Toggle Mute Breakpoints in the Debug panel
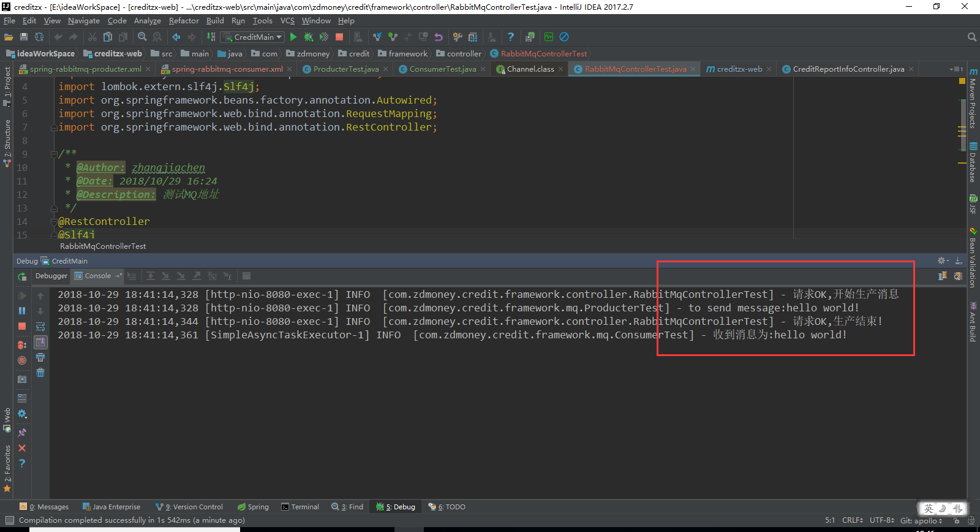980x532 pixels. click(22, 360)
